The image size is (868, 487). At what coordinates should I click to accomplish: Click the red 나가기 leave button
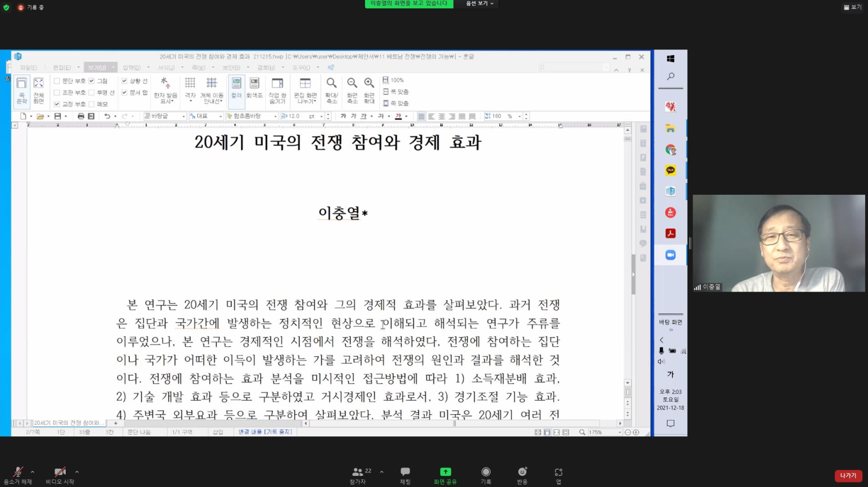848,475
